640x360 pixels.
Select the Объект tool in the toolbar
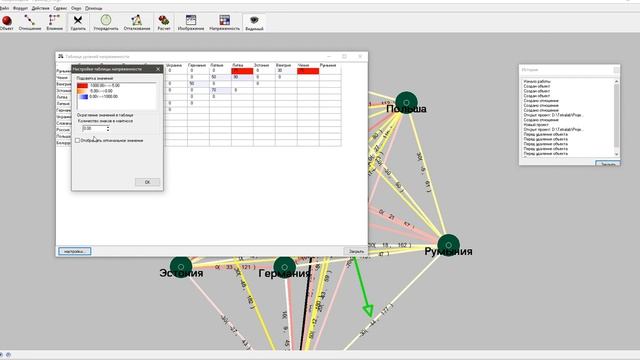point(7,23)
